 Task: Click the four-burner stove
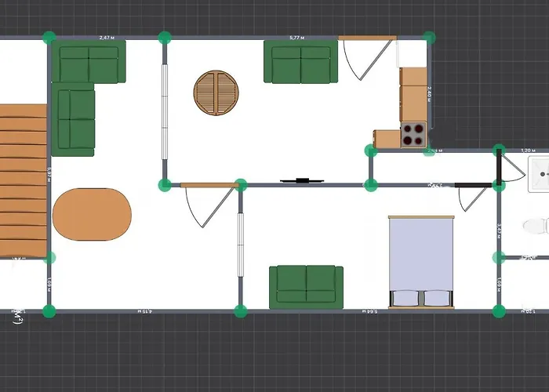click(413, 135)
